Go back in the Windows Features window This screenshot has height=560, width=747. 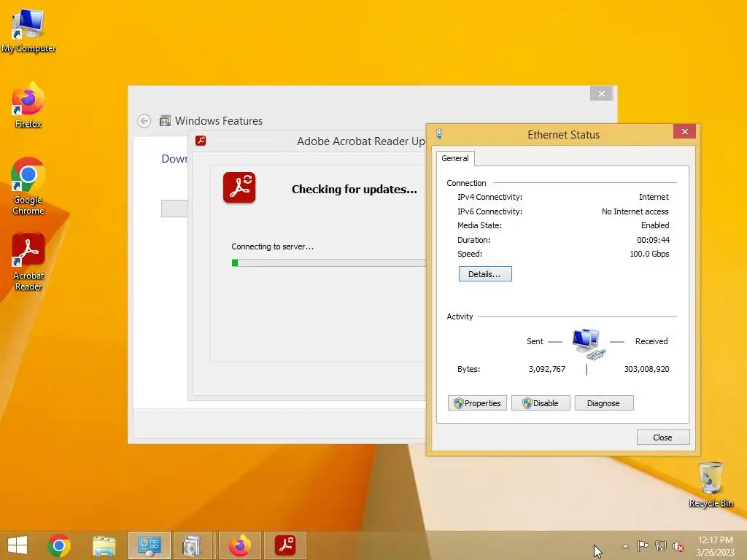point(144,121)
